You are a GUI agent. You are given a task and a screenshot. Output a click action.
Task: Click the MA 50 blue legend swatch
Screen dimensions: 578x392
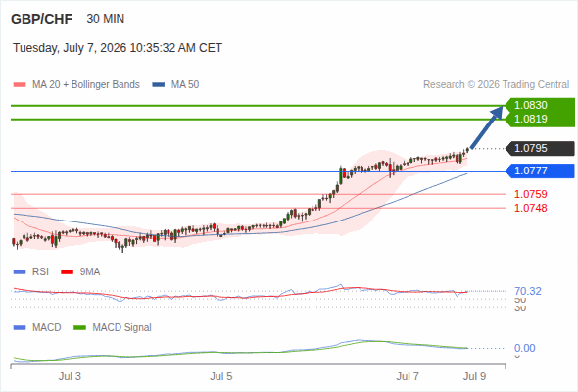pos(159,85)
